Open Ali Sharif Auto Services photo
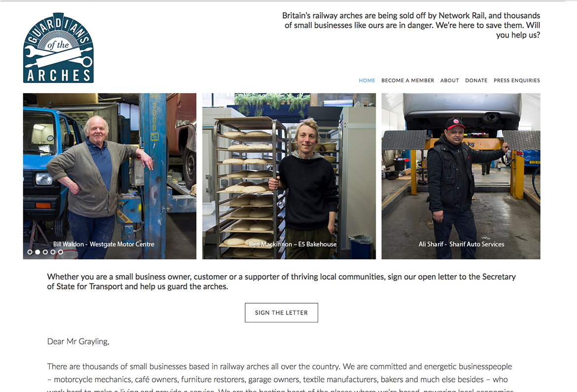 point(461,176)
